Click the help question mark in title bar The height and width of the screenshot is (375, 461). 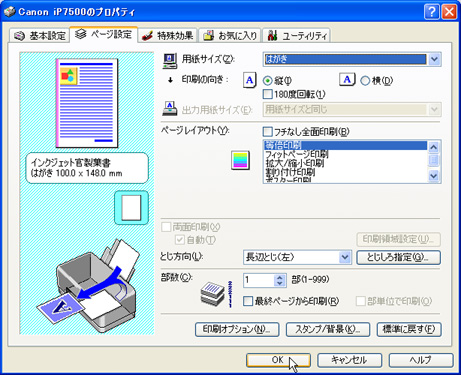[x=432, y=12]
